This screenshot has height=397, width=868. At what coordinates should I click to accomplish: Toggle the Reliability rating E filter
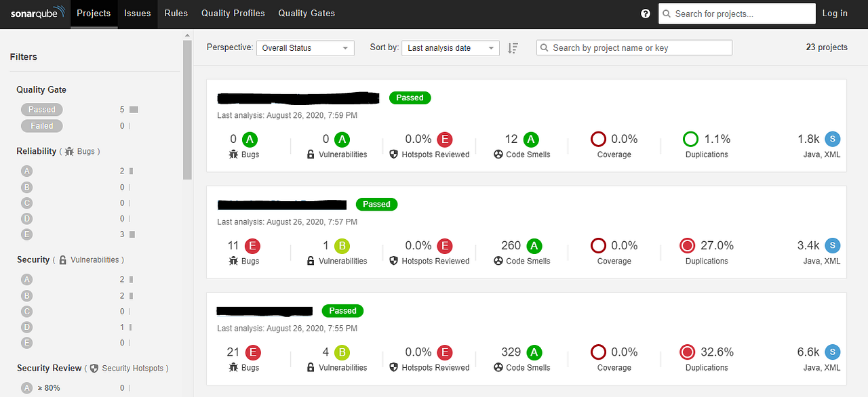coord(26,234)
